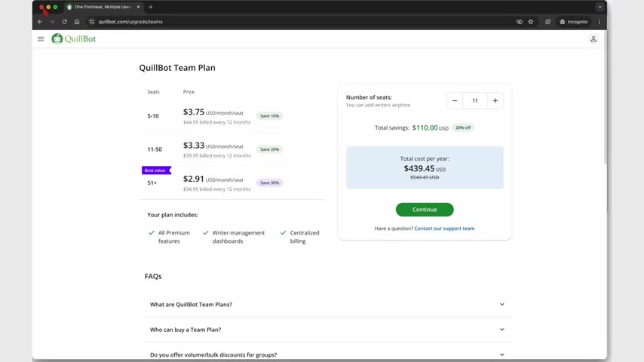Open Chrome three-dot menu

(x=600, y=22)
